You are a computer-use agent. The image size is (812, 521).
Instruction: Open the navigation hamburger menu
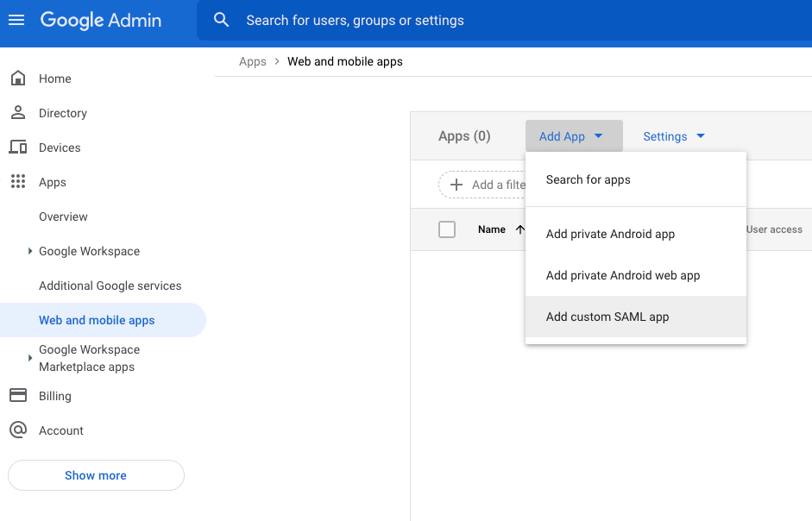point(16,20)
